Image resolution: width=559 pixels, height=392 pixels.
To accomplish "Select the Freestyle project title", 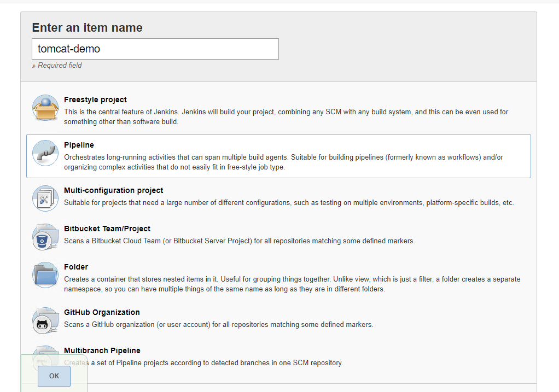I will (95, 100).
